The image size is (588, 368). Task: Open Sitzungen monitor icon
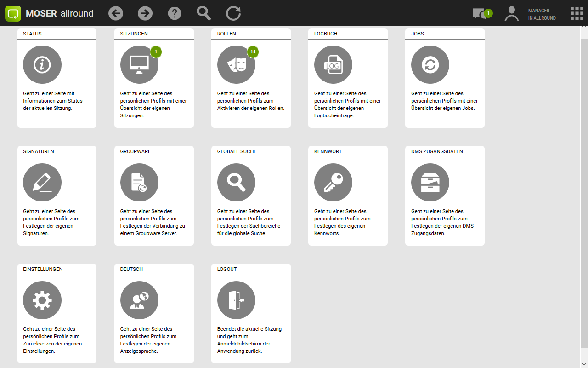139,65
